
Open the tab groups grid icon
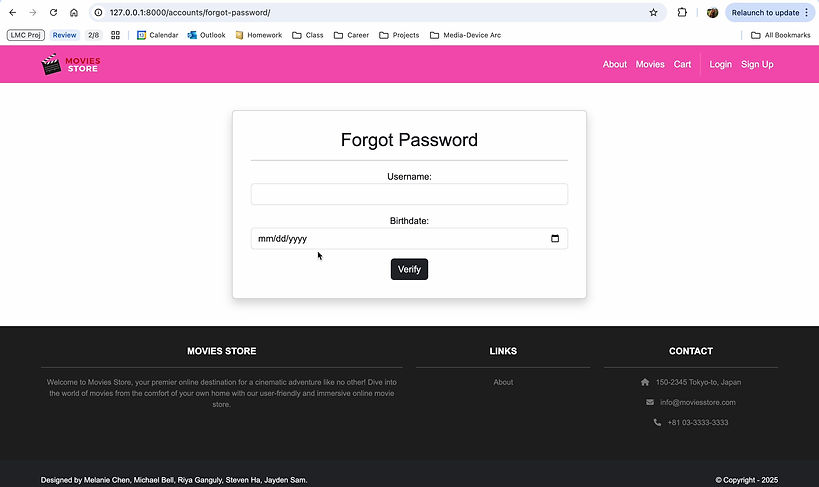click(x=116, y=35)
